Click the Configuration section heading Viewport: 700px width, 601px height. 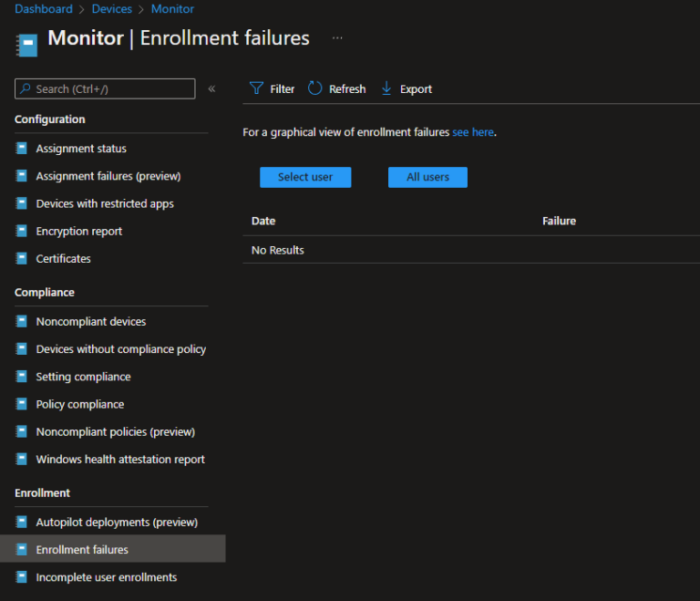(x=49, y=119)
